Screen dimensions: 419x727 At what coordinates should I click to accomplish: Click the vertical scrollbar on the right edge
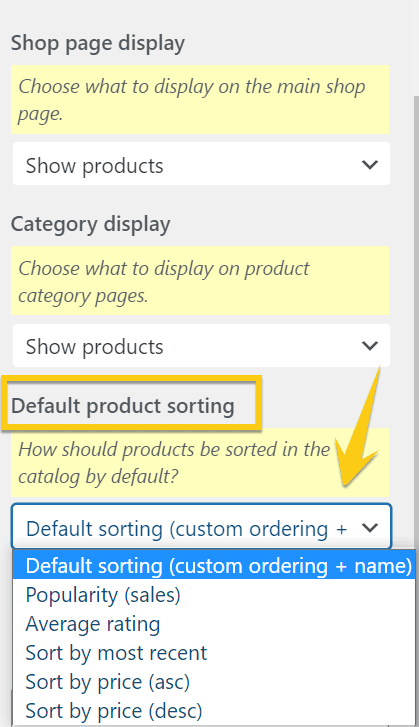pos(416,320)
